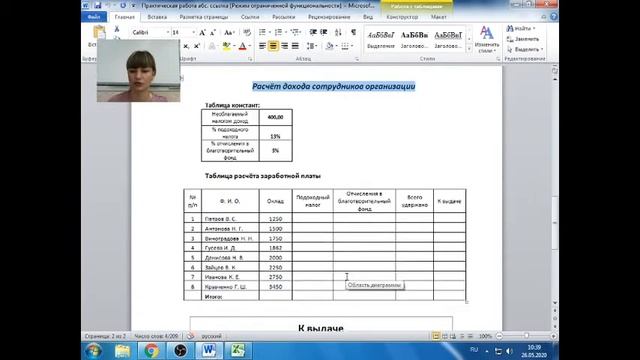Open the Выделить dropdown
Screen dimensions: 640x360
point(525,49)
